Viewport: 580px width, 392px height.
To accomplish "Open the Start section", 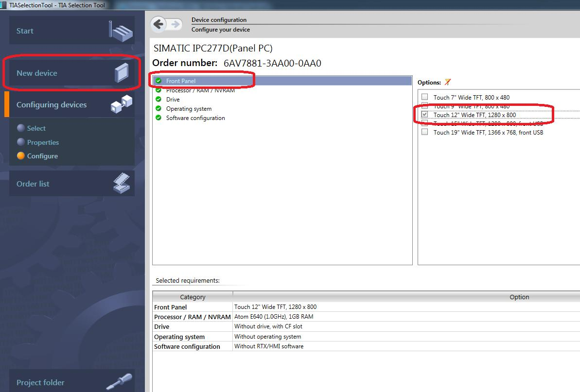I will [x=72, y=31].
